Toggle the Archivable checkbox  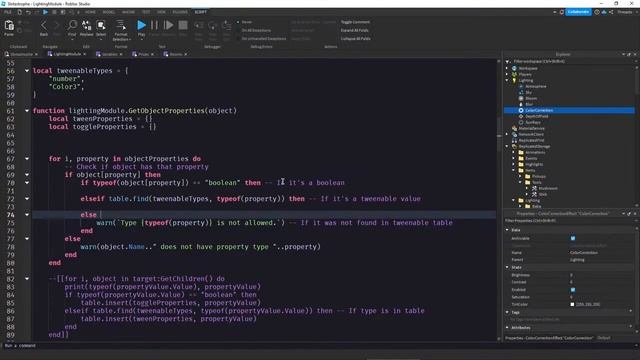tap(573, 238)
